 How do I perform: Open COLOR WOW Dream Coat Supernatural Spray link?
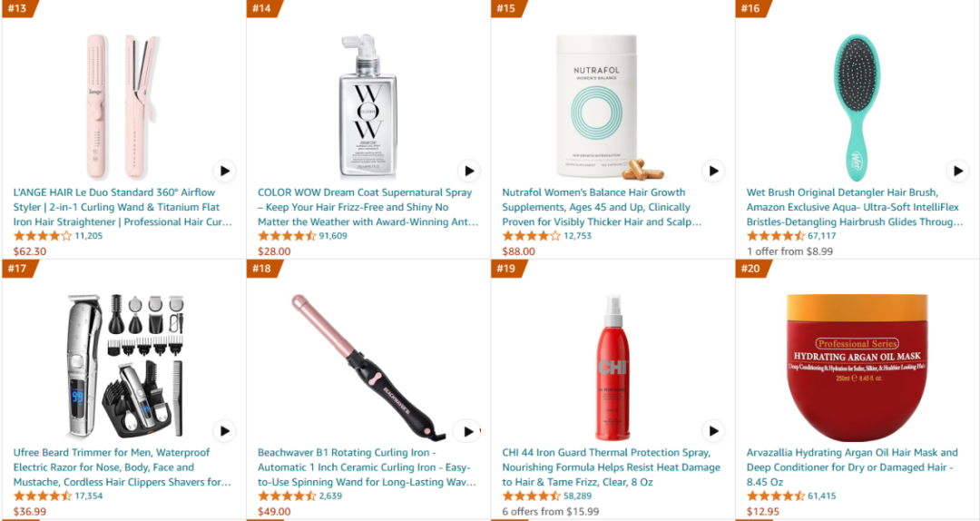click(x=368, y=207)
